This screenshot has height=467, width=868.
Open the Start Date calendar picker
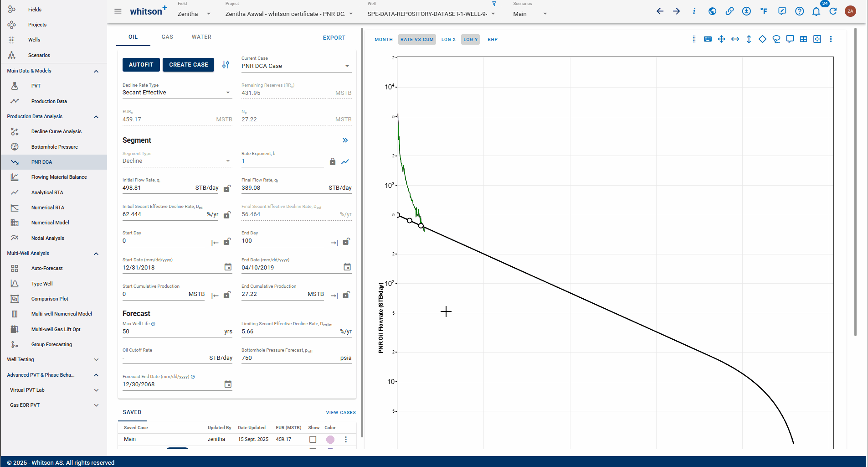pos(228,267)
